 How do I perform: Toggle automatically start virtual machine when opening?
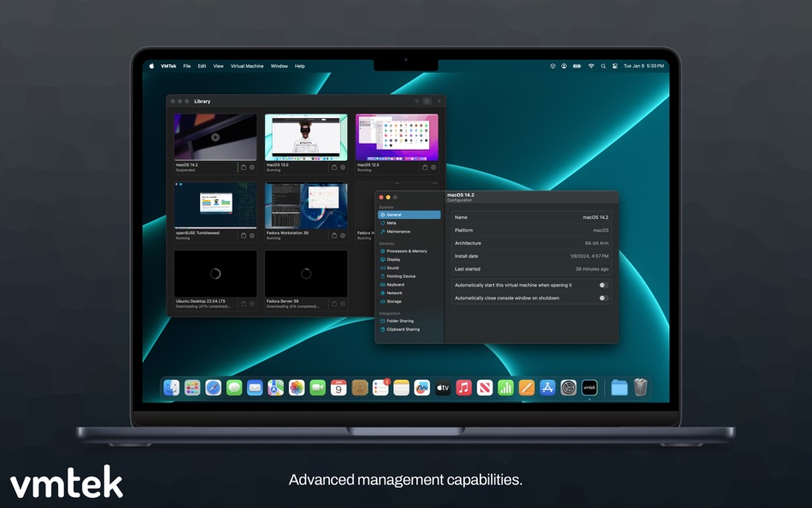click(x=603, y=285)
